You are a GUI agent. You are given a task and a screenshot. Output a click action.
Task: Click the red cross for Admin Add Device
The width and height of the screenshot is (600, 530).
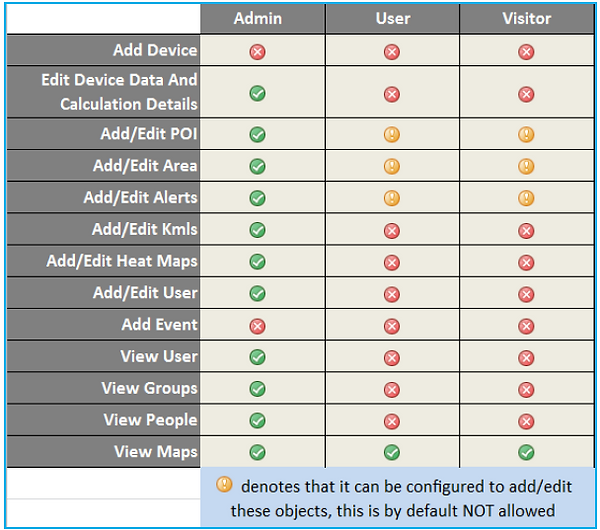click(258, 52)
